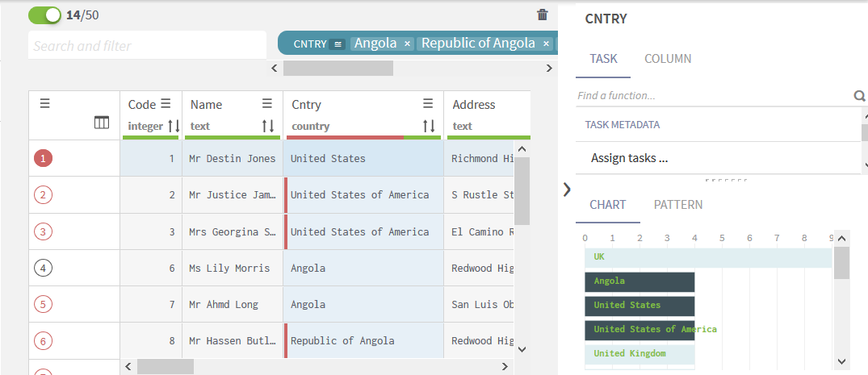This screenshot has height=375, width=868.
Task: Remove the Republic of Angola filter chip
Action: pyautogui.click(x=546, y=44)
